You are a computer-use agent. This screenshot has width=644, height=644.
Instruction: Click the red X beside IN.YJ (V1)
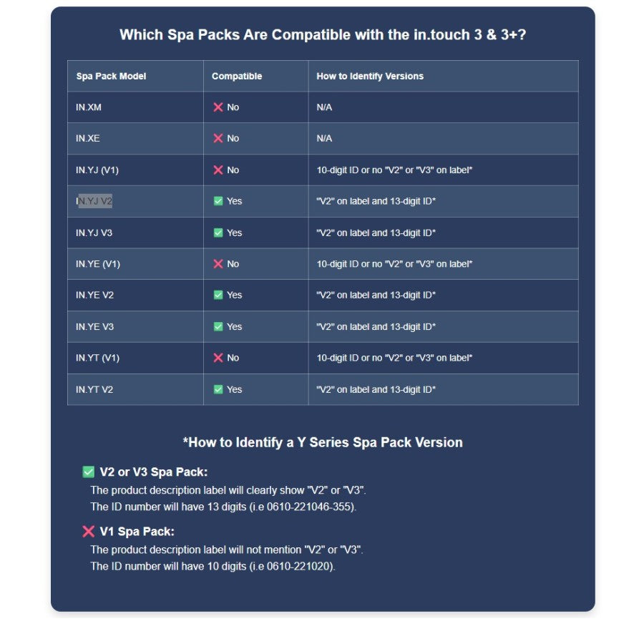click(218, 170)
